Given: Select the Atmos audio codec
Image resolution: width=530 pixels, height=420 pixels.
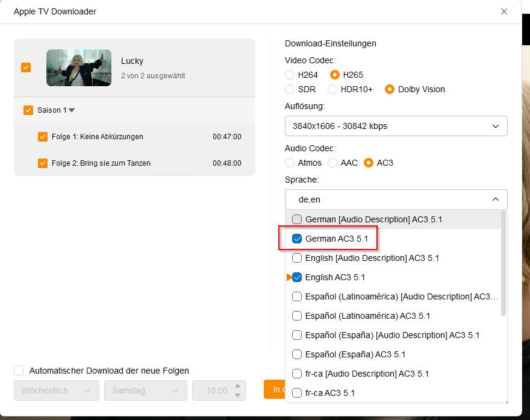Looking at the screenshot, I should pyautogui.click(x=290, y=163).
